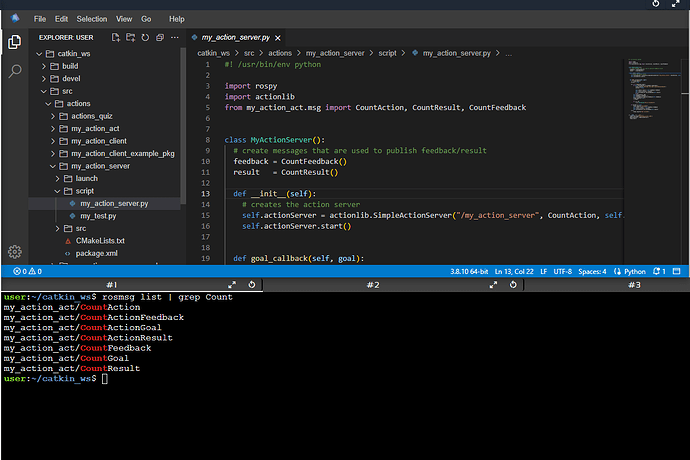Collapse all folders in Explorer icon
Viewport: 690px width, 460px height.
160,37
